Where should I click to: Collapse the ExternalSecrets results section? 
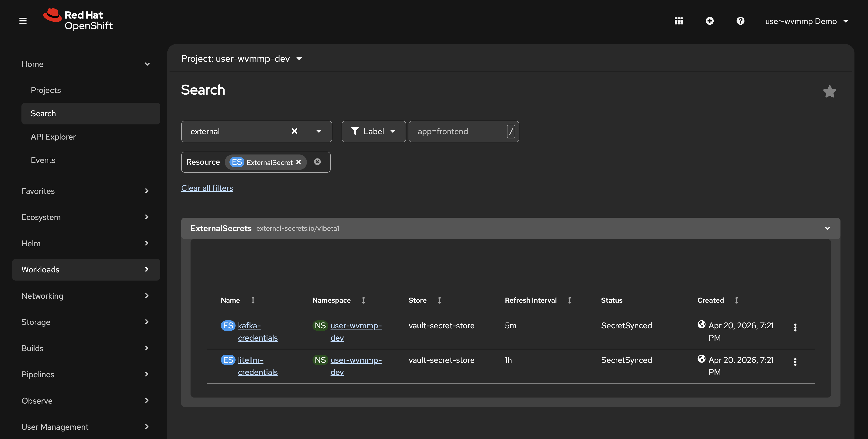[827, 228]
